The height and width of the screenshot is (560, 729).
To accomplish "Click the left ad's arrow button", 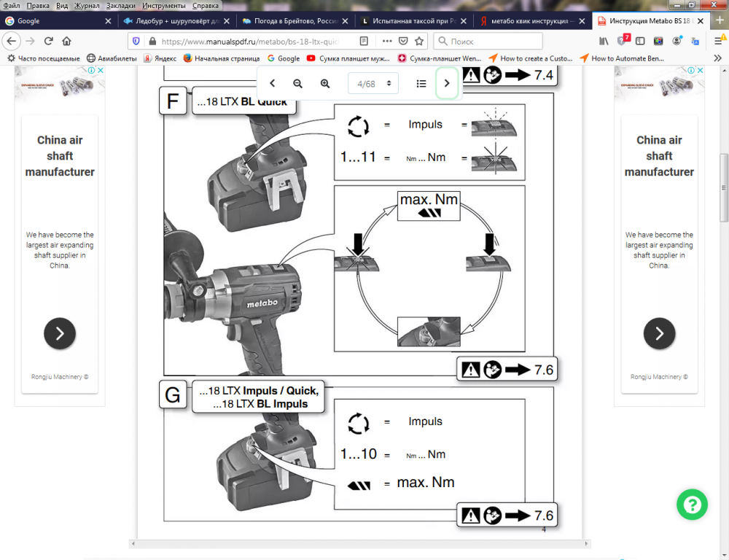I will click(x=60, y=334).
